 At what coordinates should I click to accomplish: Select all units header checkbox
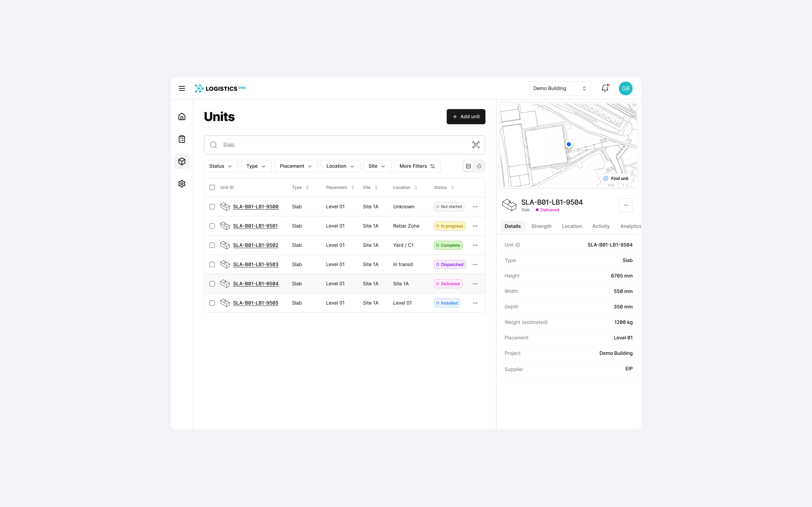[x=212, y=187]
